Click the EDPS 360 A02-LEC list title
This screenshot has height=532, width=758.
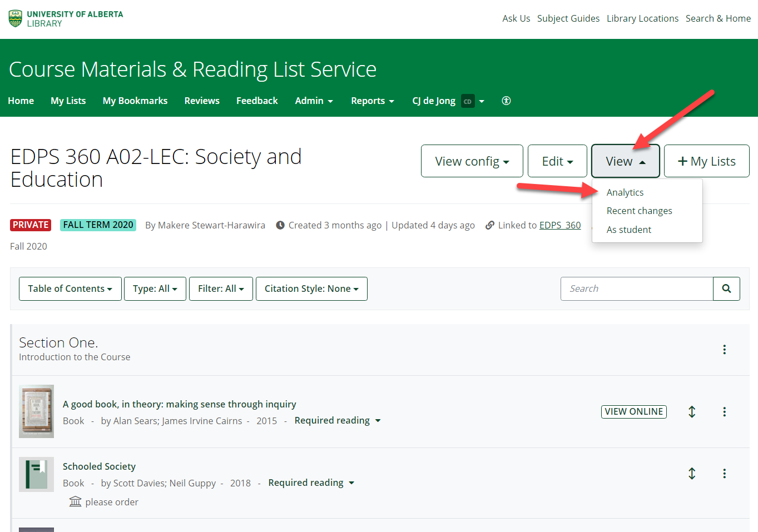(x=156, y=168)
